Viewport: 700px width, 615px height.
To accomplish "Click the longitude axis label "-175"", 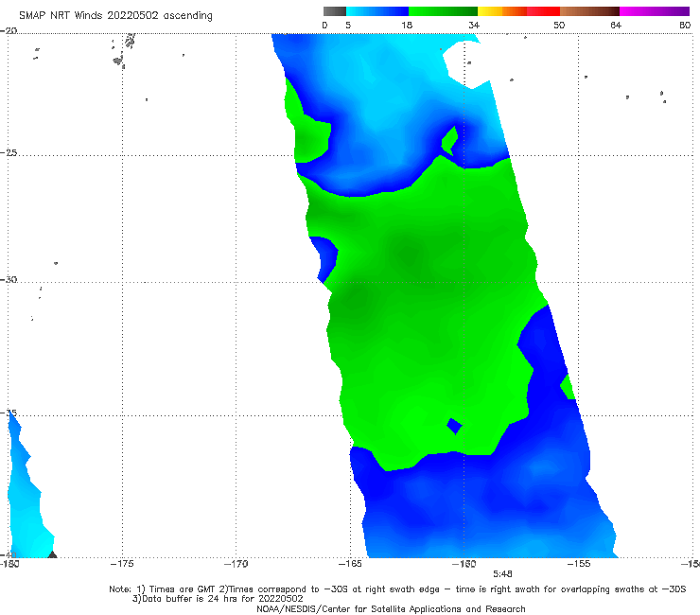I will click(x=122, y=564).
